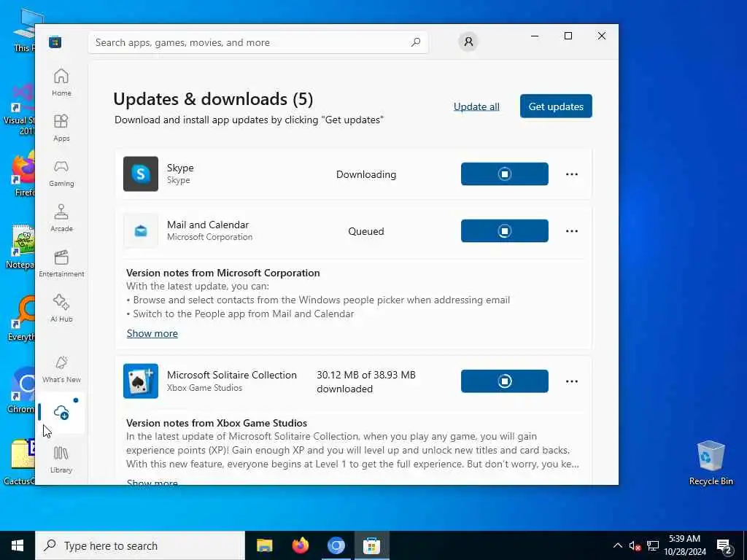The height and width of the screenshot is (560, 747).
Task: Click the muted volume tray icon
Action: point(635,545)
